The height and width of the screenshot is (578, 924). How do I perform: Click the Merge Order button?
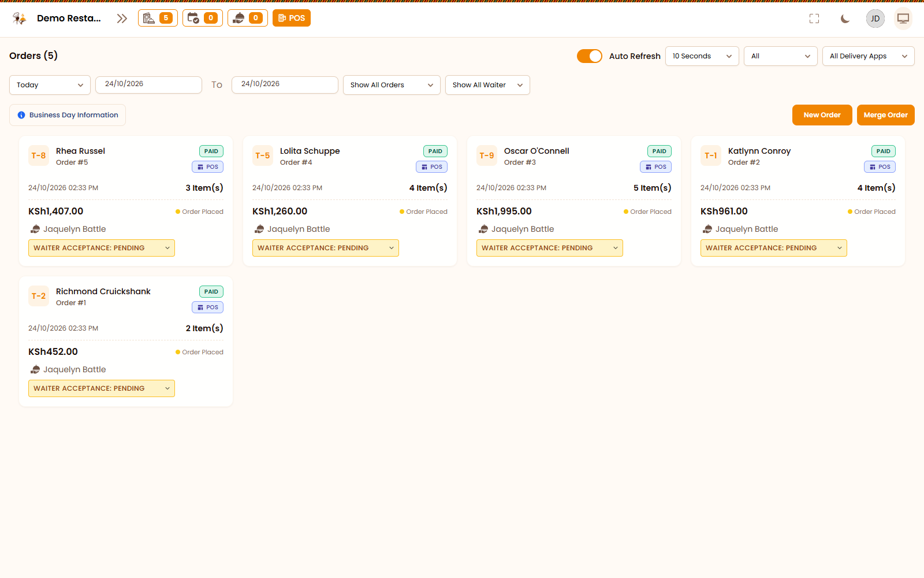click(x=886, y=115)
